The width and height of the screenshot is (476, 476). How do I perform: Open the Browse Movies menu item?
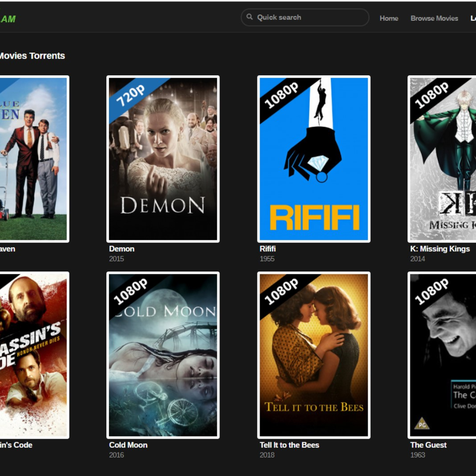pyautogui.click(x=434, y=18)
